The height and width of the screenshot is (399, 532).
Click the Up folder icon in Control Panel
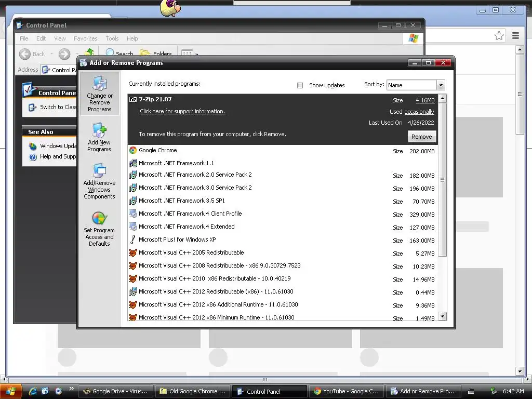[x=89, y=52]
